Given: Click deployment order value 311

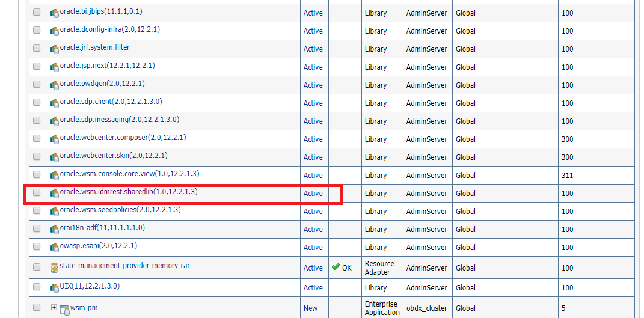Looking at the screenshot, I should click(567, 176).
